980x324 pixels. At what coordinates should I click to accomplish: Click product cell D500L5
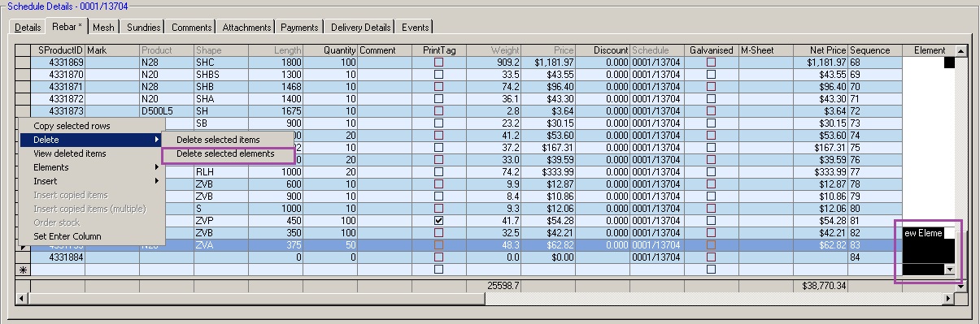(x=167, y=110)
